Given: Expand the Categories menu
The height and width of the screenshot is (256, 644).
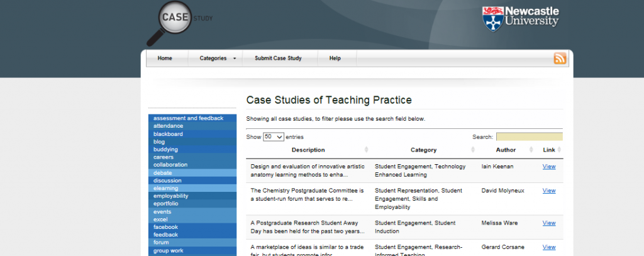Looking at the screenshot, I should [218, 58].
